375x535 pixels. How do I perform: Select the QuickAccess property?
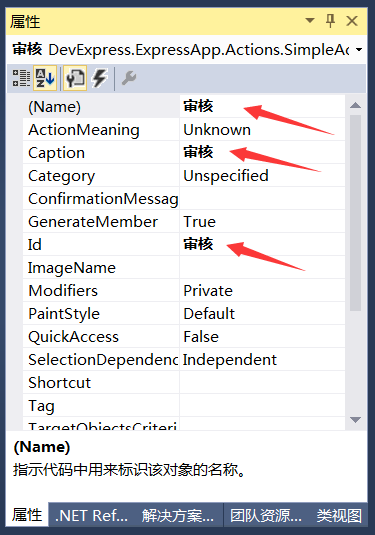click(101, 337)
